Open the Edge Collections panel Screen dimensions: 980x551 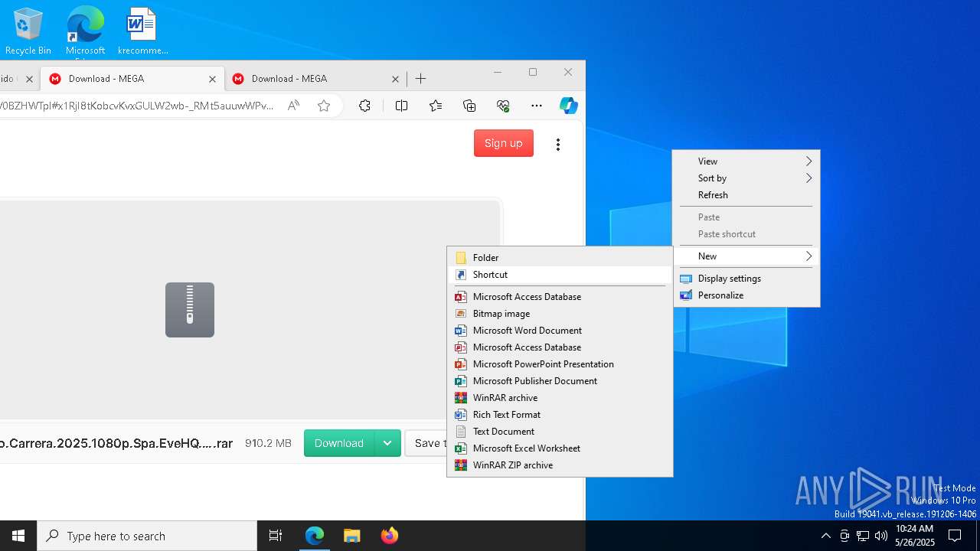tap(469, 106)
